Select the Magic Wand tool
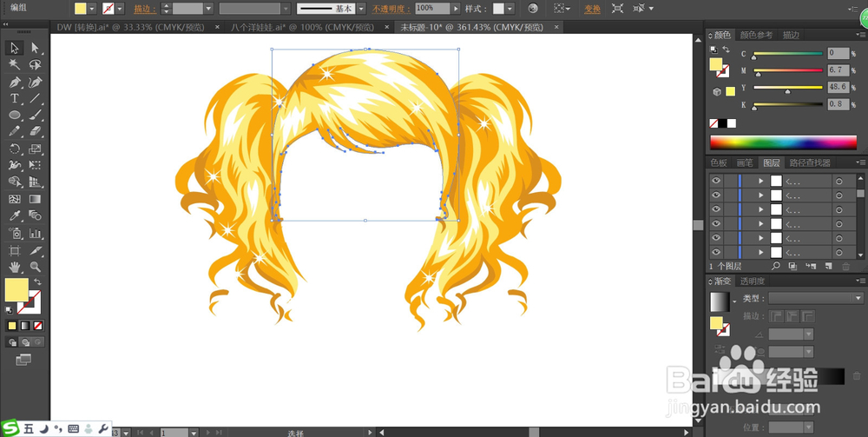 [x=15, y=65]
